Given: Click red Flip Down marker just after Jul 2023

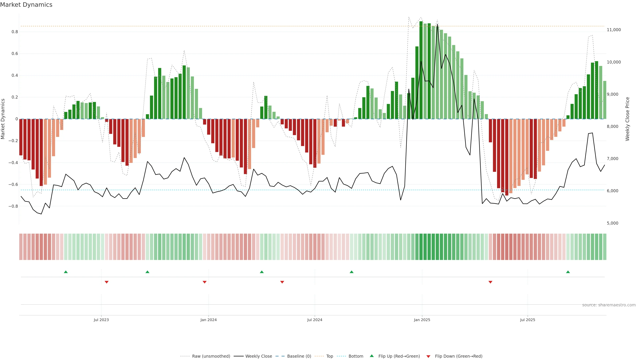Looking at the screenshot, I should click(x=106, y=282).
